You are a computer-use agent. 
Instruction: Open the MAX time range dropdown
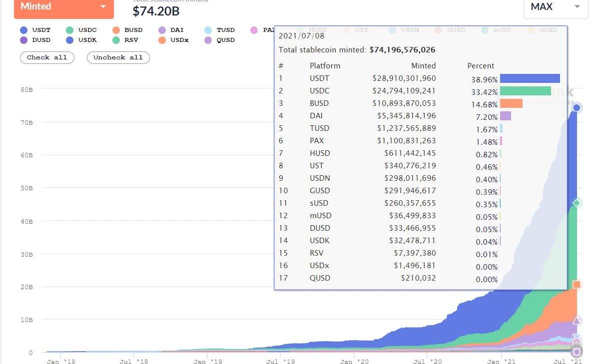click(555, 7)
